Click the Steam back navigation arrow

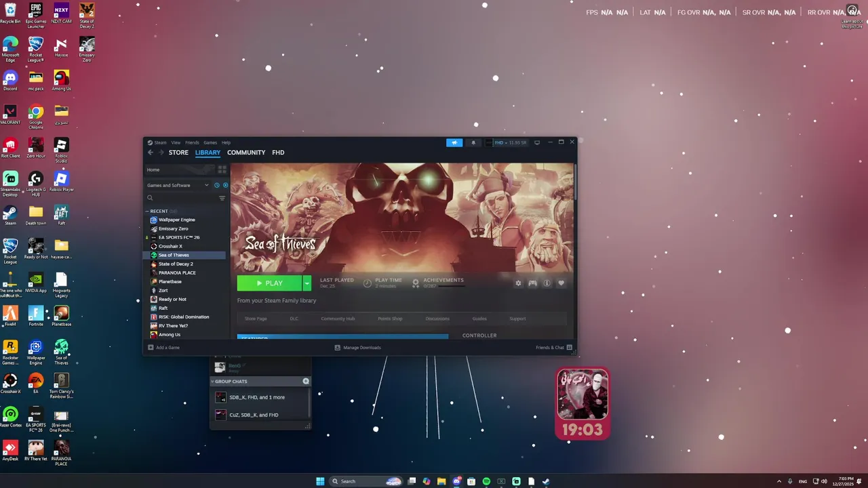151,152
